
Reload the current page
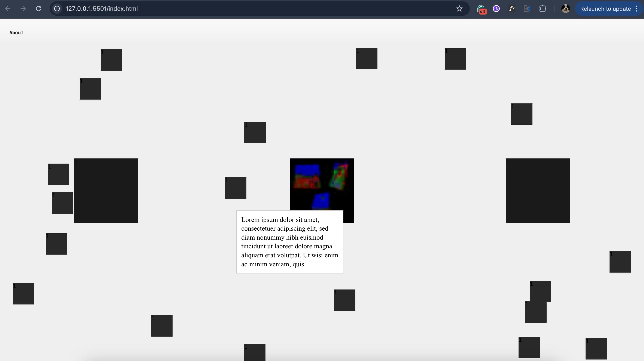click(39, 9)
